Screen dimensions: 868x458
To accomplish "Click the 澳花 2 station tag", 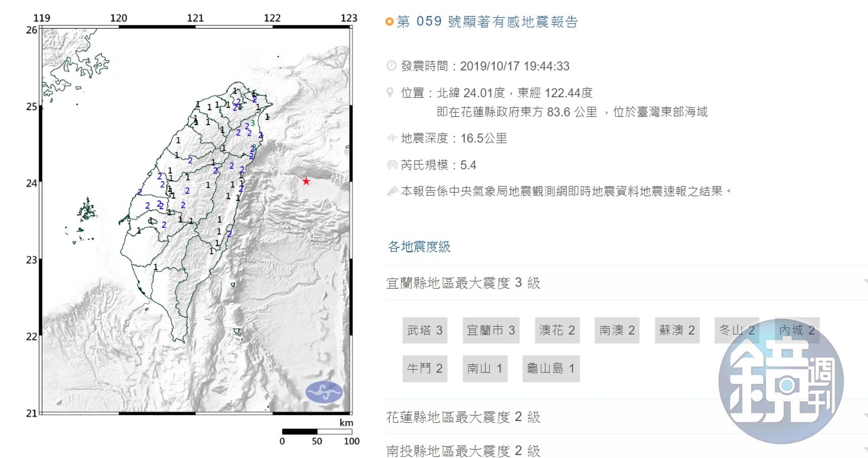I will click(557, 330).
